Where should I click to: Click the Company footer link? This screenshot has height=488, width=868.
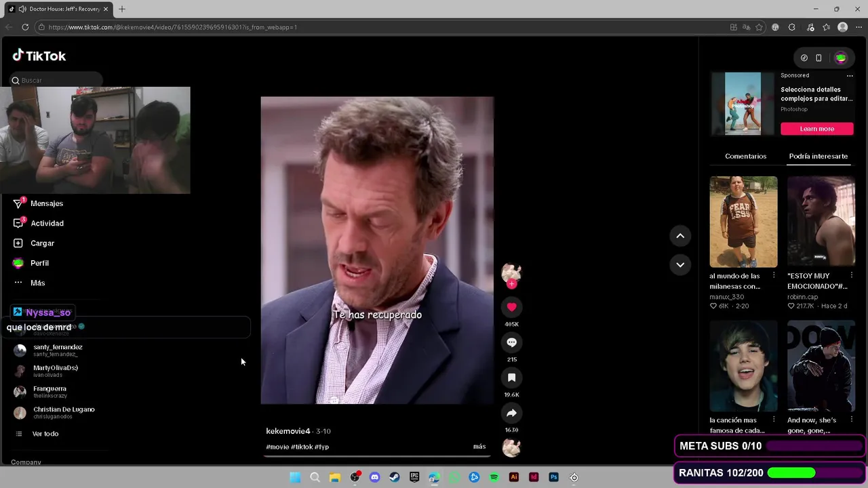26,462
